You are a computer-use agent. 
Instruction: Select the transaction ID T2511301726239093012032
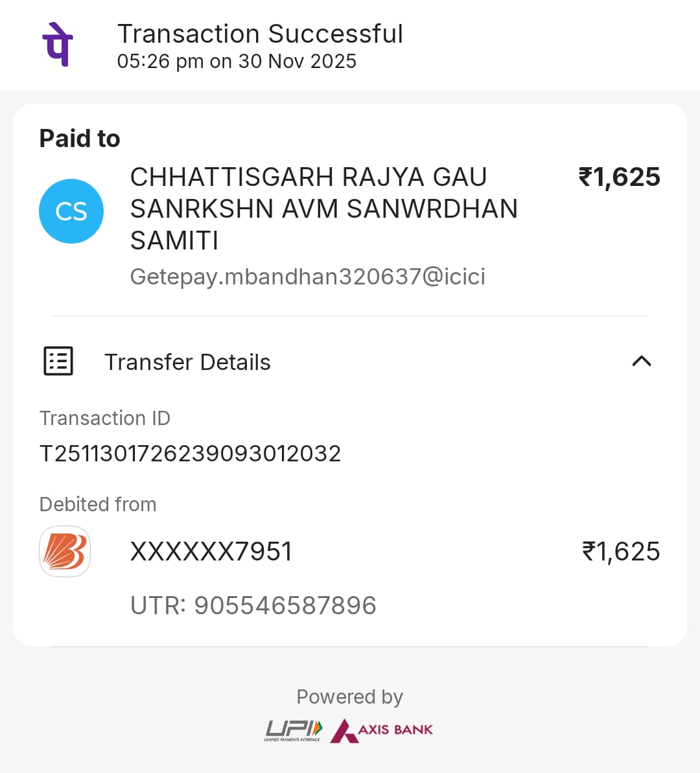coord(191,454)
